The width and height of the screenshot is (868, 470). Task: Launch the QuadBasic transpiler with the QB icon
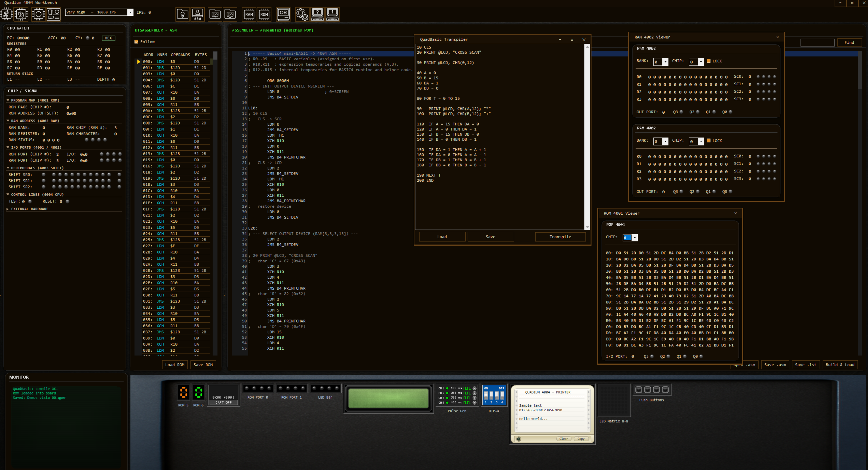pyautogui.click(x=283, y=14)
